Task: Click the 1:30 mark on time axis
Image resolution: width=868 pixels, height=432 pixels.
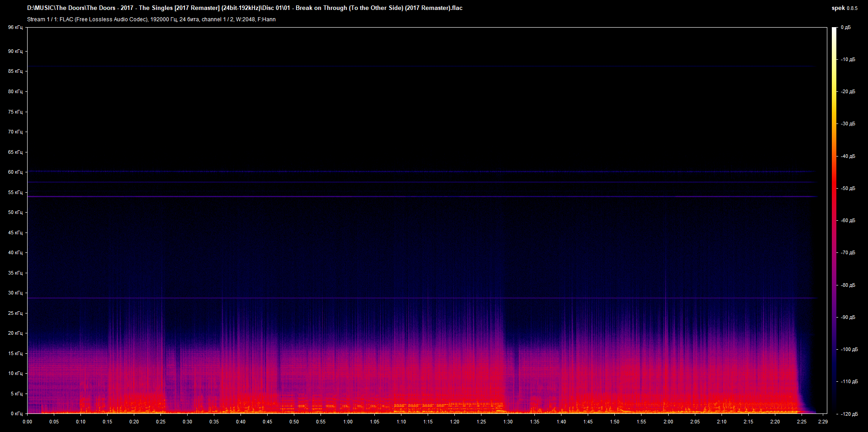Action: pyautogui.click(x=508, y=422)
